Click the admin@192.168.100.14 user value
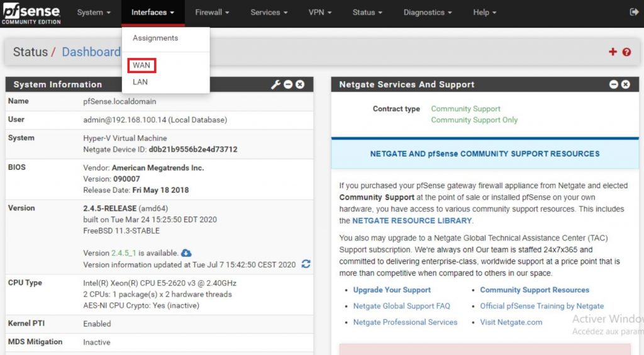Viewport: 644px width, 355px height. (x=155, y=120)
